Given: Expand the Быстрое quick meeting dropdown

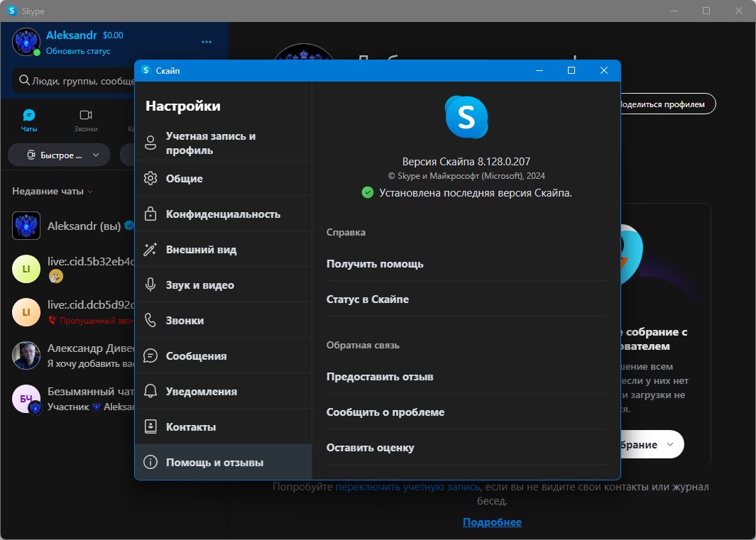Looking at the screenshot, I should tap(95, 155).
